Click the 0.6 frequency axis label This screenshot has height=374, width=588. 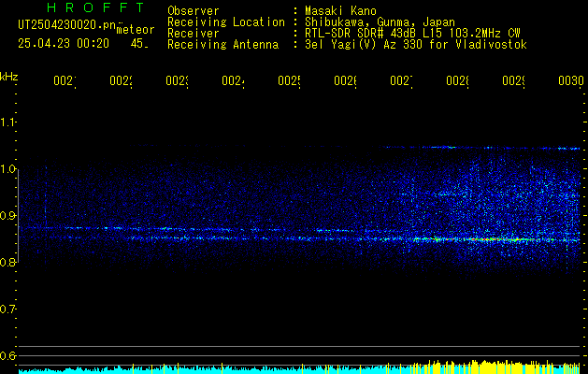click(7, 355)
